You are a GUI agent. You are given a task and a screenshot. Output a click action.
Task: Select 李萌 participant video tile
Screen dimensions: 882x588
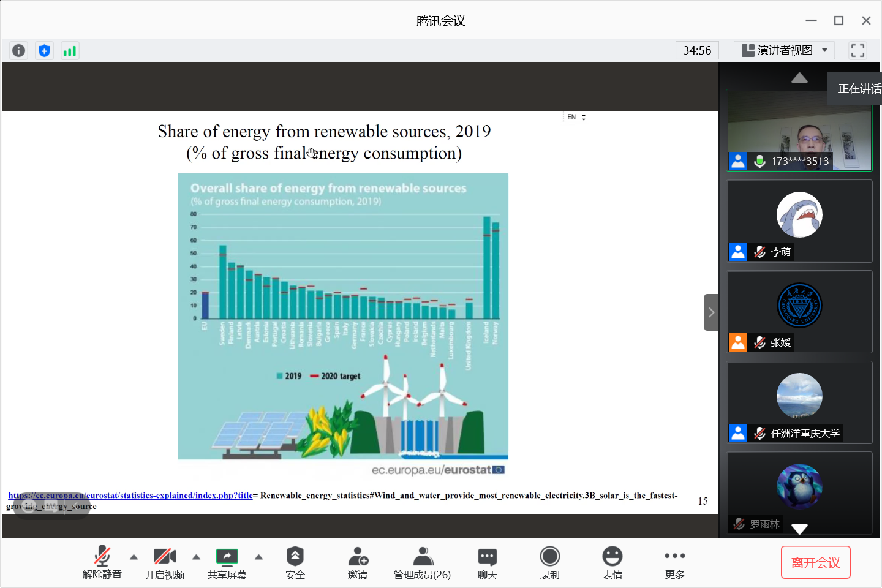pyautogui.click(x=799, y=221)
